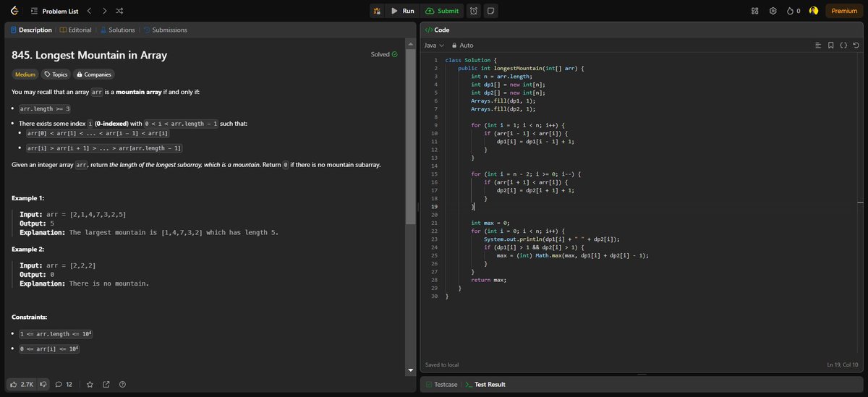
Task: Open the comments icon showing 12
Action: (x=64, y=384)
